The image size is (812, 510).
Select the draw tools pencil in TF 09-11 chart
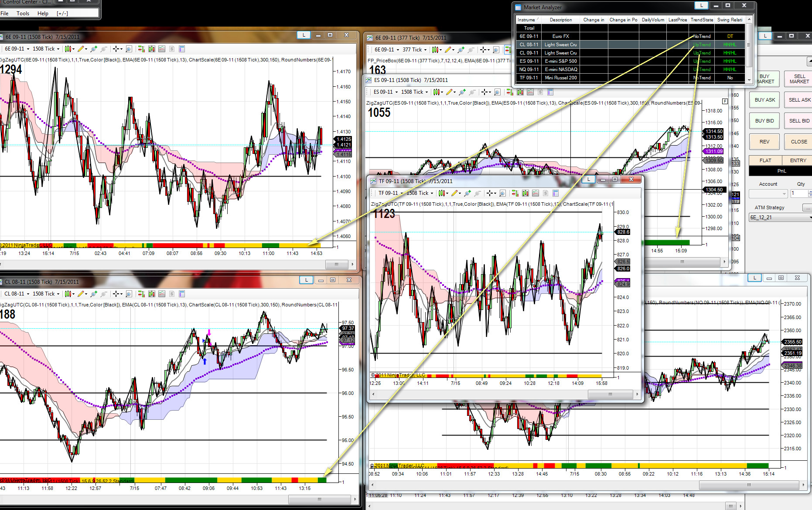[x=455, y=193]
